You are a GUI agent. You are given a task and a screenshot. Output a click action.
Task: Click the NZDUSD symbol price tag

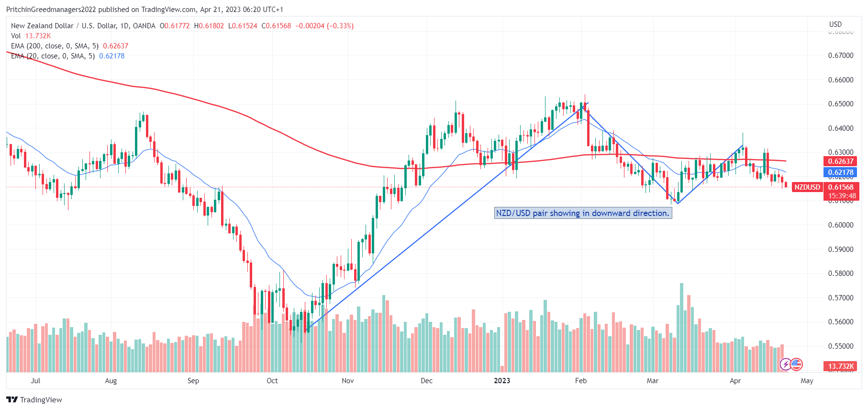click(x=807, y=187)
